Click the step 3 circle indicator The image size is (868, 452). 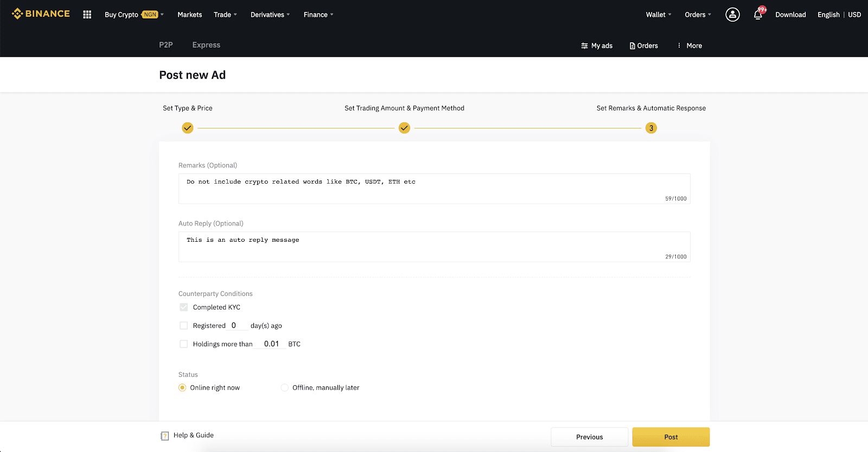[651, 128]
